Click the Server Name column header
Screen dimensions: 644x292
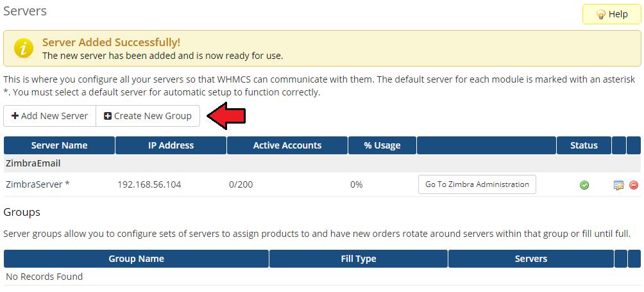tap(59, 145)
